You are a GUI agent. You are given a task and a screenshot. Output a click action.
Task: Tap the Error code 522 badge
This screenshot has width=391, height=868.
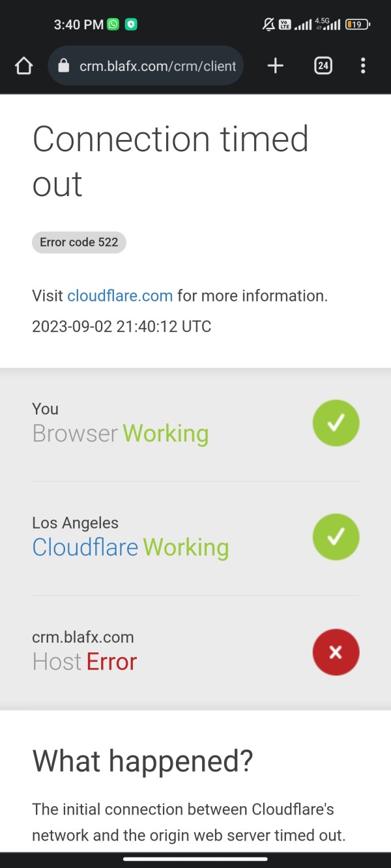click(x=79, y=242)
